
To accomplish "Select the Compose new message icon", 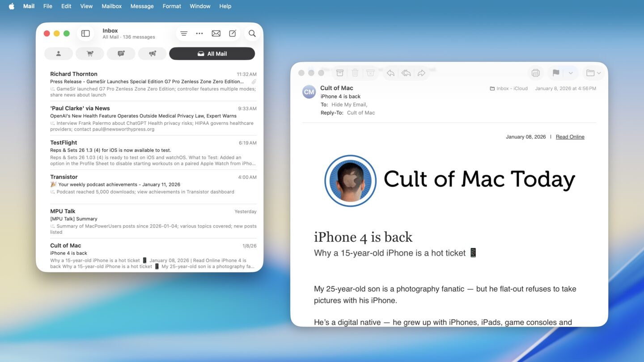I will coord(233,33).
